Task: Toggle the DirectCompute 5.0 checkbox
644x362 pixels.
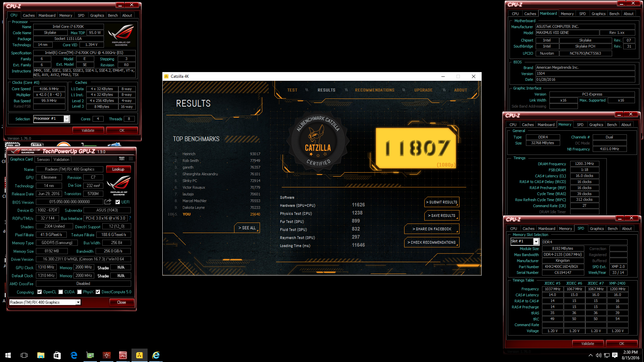Action: (98, 292)
